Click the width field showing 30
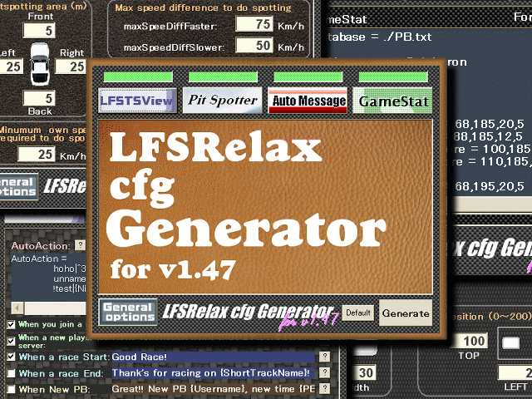The height and width of the screenshot is (399, 532). [365, 373]
